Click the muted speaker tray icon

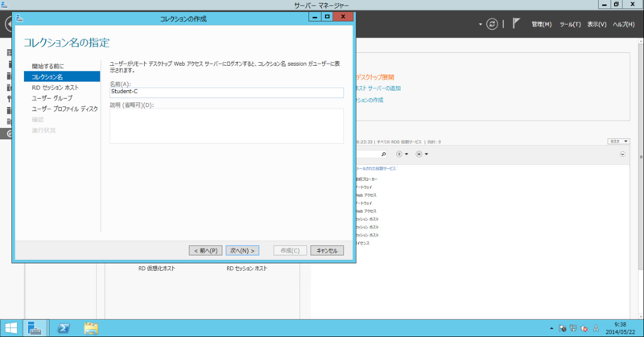[x=584, y=328]
